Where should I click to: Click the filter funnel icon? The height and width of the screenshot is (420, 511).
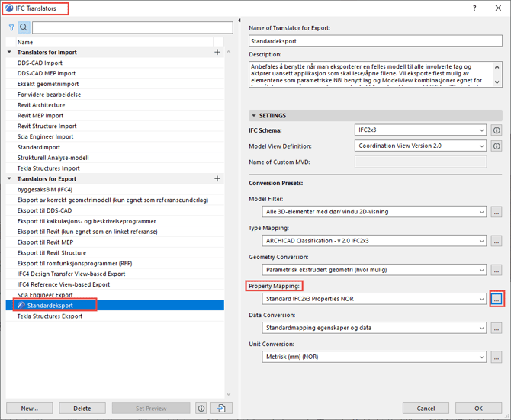click(11, 27)
